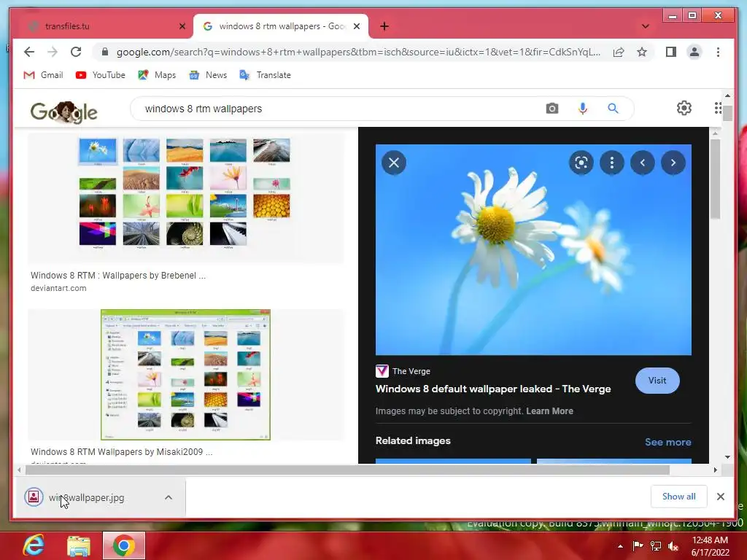Open more options on image preview
Image resolution: width=747 pixels, height=560 pixels.
click(x=612, y=163)
